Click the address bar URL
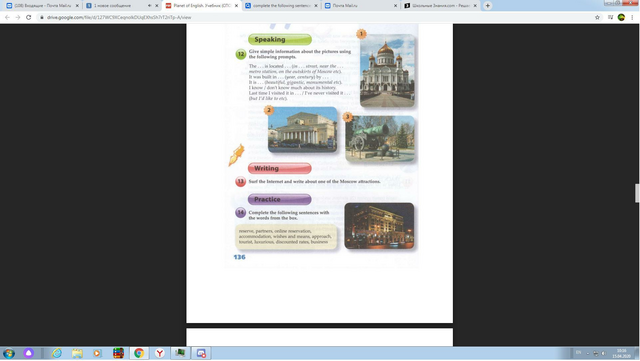This screenshot has width=640, height=361. [119, 17]
